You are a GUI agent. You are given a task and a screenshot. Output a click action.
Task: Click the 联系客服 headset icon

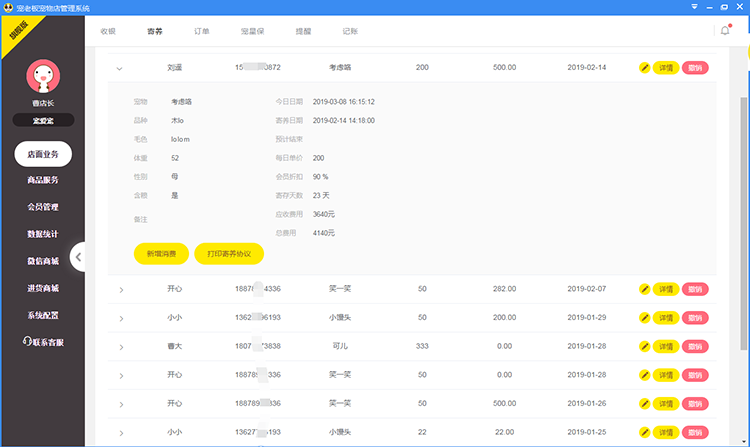tap(27, 342)
